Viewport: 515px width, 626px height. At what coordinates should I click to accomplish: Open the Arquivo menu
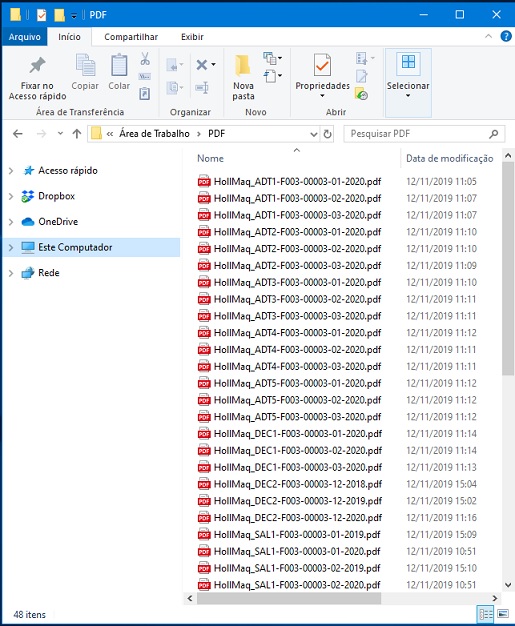click(25, 37)
